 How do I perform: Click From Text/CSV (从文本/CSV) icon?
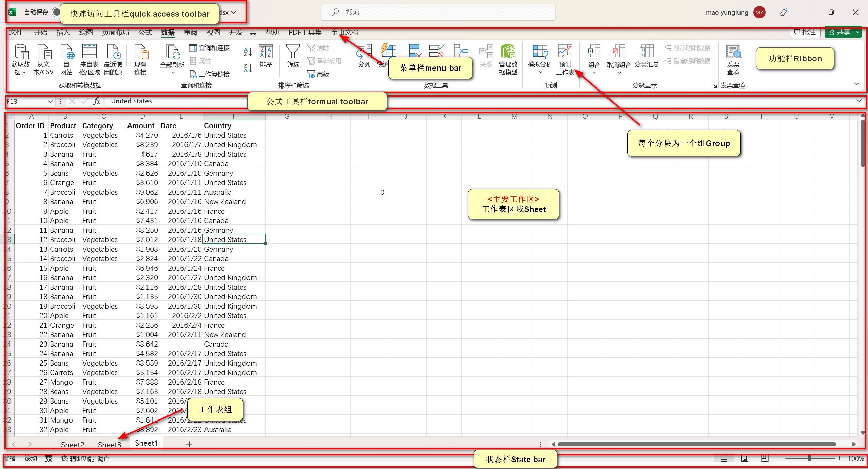43,52
